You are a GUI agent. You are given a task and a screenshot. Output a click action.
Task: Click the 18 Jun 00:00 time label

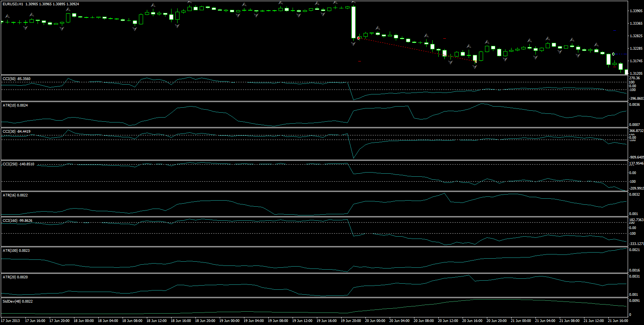[84, 321]
